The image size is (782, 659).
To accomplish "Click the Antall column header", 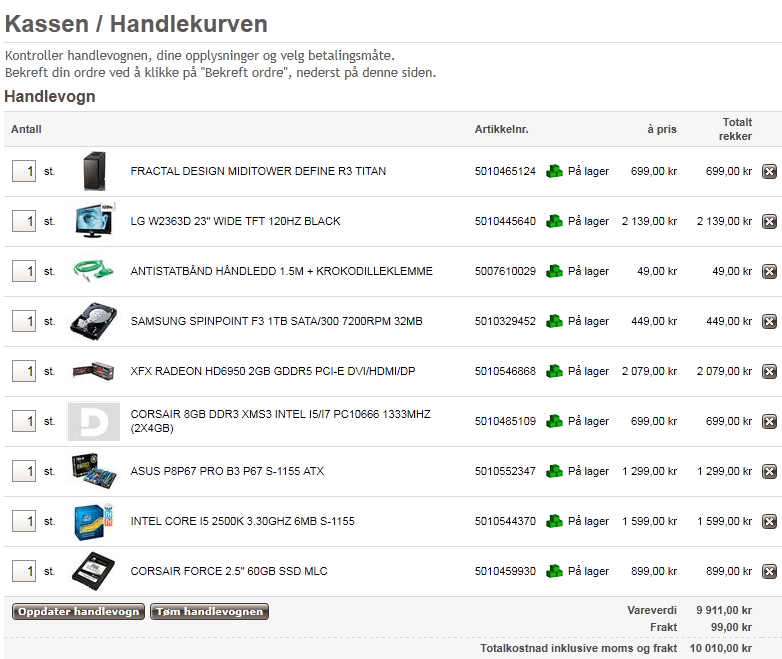I will coord(26,129).
